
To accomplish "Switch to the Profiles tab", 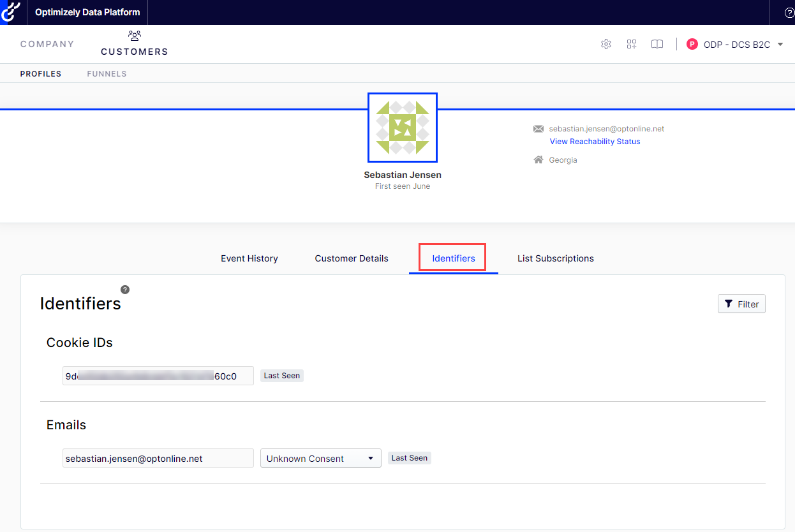I will coord(41,74).
